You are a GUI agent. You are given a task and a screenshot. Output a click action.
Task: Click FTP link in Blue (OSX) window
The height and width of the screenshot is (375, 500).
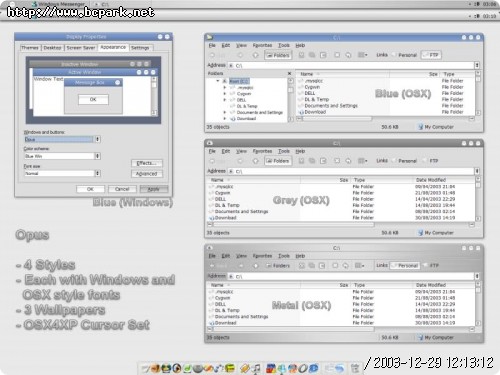(431, 55)
